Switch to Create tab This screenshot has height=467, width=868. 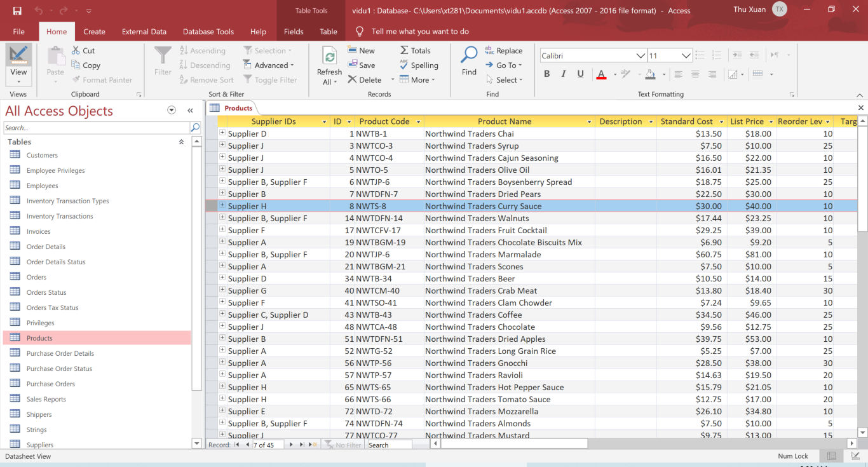[94, 32]
